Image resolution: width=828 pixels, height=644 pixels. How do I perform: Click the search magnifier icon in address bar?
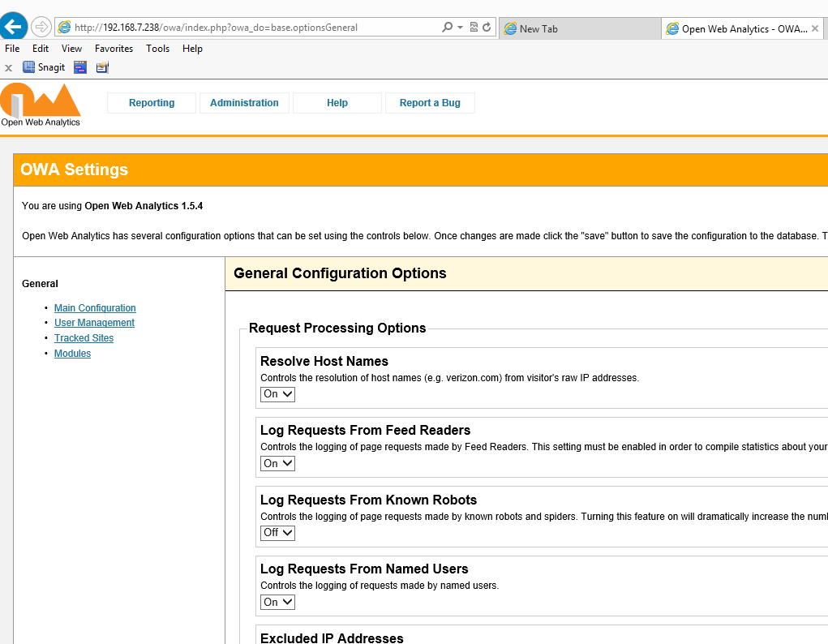447,27
